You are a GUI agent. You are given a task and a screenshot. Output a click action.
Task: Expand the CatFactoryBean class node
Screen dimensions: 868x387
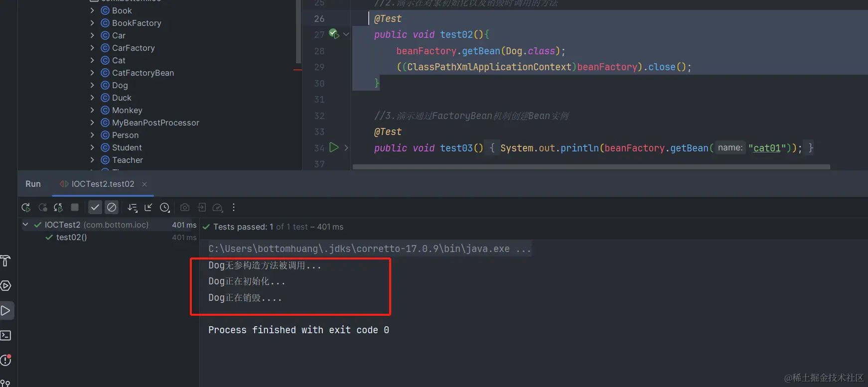(92, 73)
